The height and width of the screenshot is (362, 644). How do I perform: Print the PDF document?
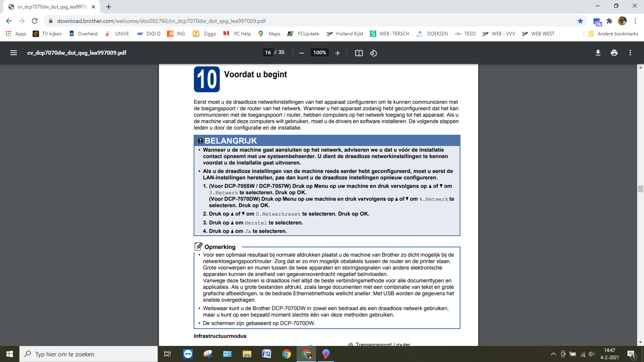tap(614, 53)
